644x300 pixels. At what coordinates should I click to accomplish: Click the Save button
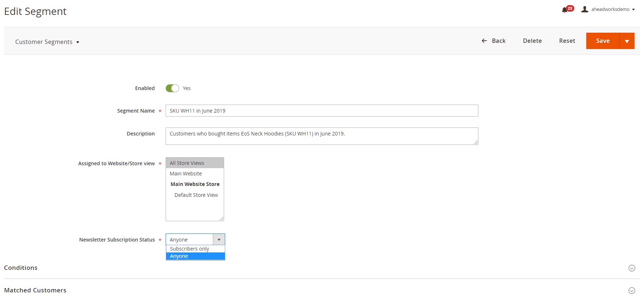(x=603, y=41)
